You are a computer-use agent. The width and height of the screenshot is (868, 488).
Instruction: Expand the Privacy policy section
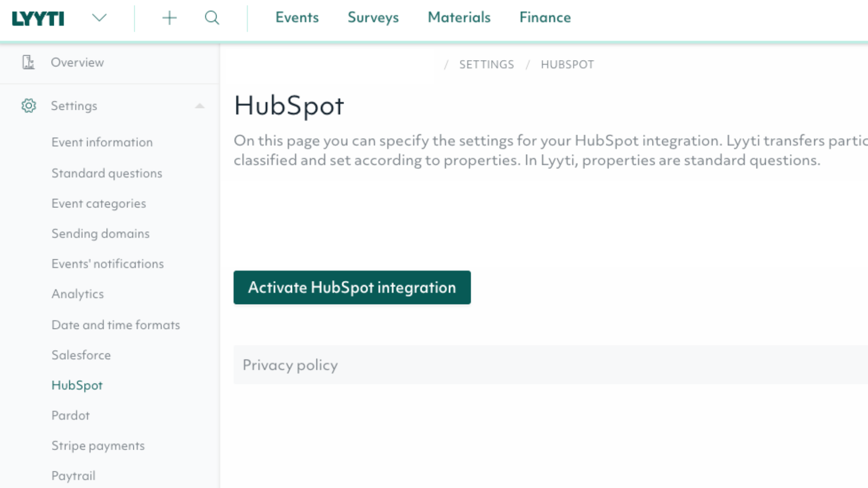(x=290, y=365)
